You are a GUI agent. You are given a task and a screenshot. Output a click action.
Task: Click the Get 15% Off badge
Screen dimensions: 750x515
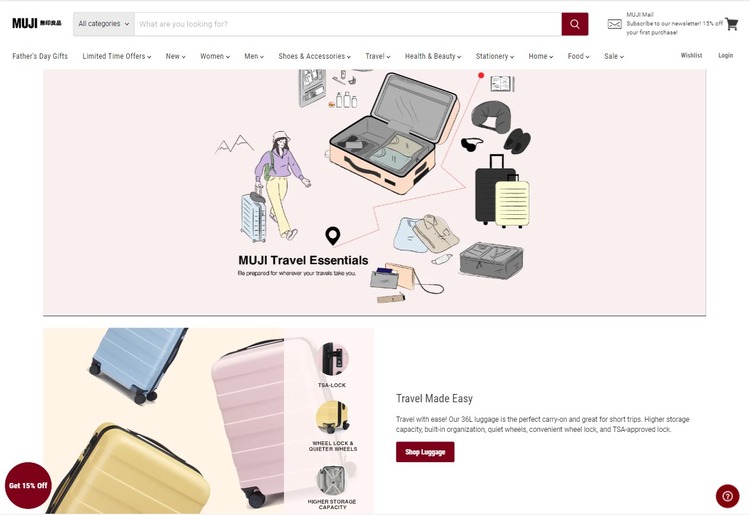[x=28, y=485]
